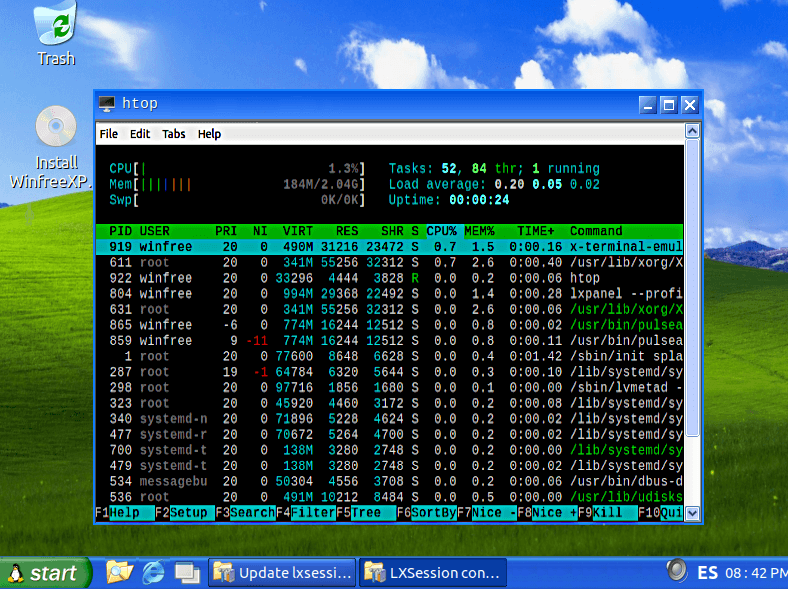Sort by the SHR column header
The height and width of the screenshot is (589, 788).
392,231
